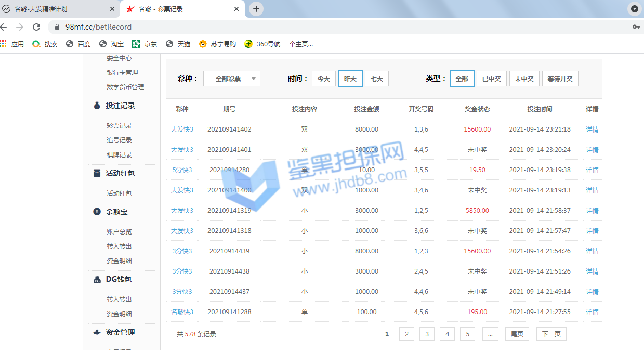Open the 京东 bookmark icon
This screenshot has height=350, width=644.
(136, 44)
